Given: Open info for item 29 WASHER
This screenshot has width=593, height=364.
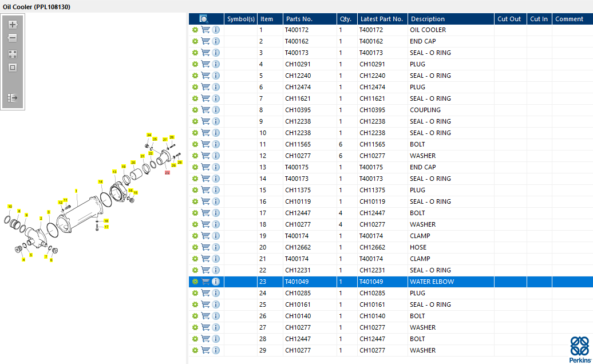Looking at the screenshot, I should 216,350.
